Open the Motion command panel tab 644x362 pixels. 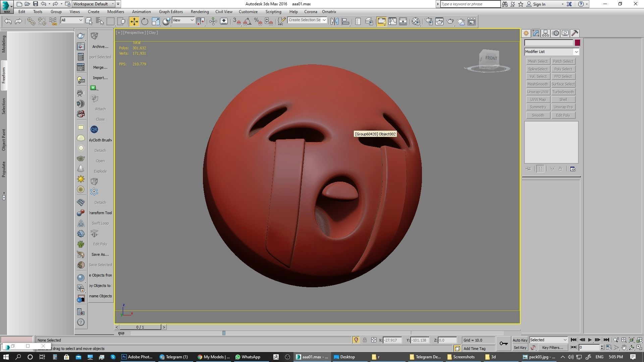(555, 33)
